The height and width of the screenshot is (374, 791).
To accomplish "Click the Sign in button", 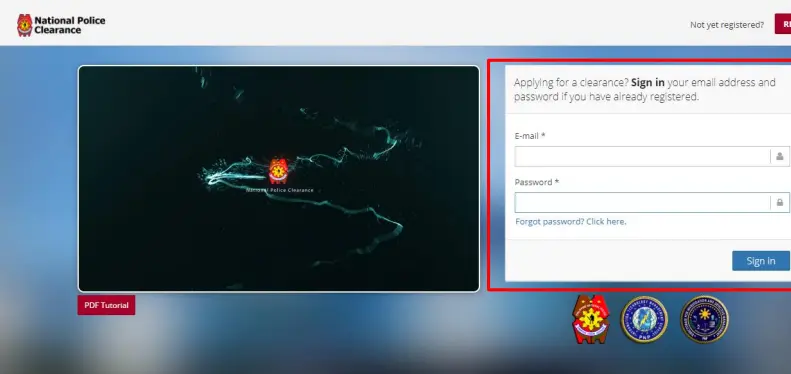I will coord(761,261).
